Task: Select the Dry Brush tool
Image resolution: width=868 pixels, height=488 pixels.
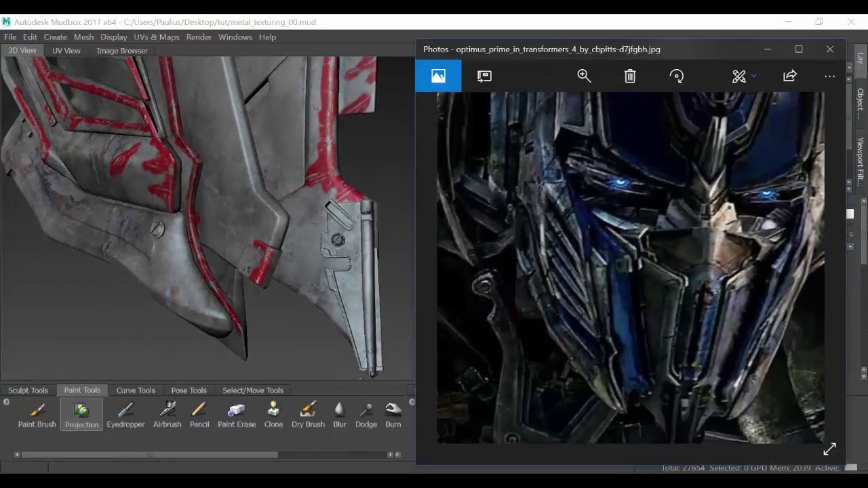Action: pos(308,415)
